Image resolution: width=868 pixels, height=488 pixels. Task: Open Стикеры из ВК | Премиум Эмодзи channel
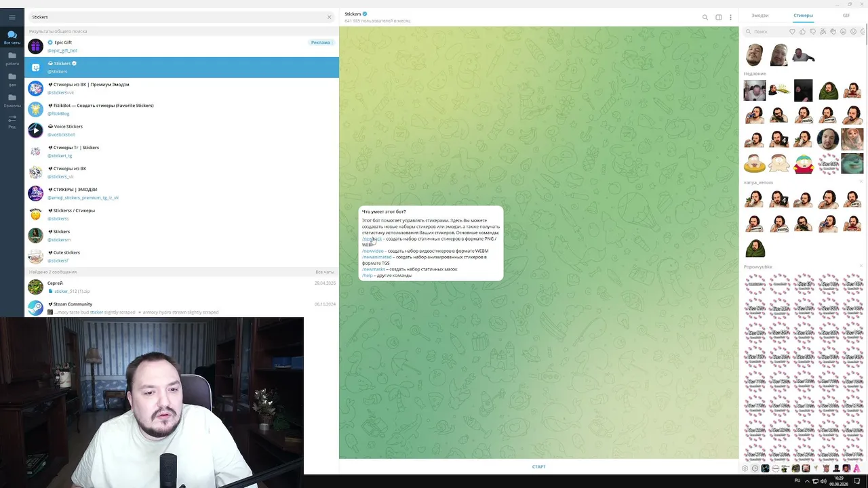pos(182,88)
